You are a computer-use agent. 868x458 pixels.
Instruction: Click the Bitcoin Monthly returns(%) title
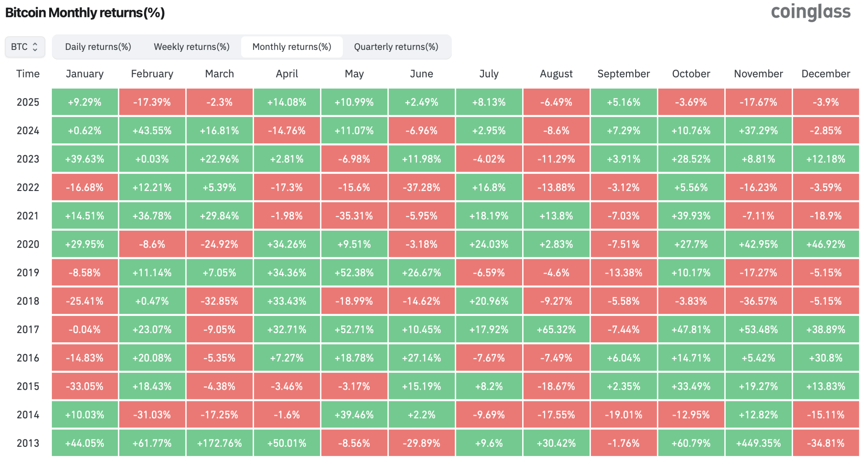(85, 13)
